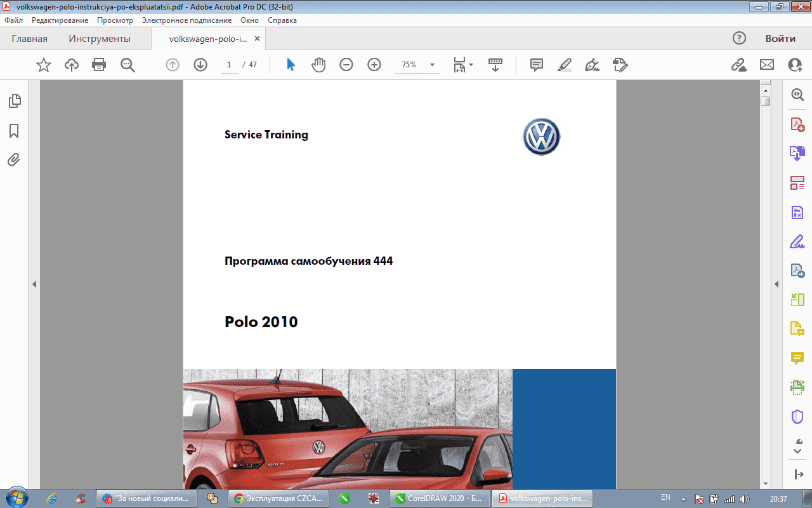
Task: Go to next page arrow
Action: pyautogui.click(x=200, y=65)
